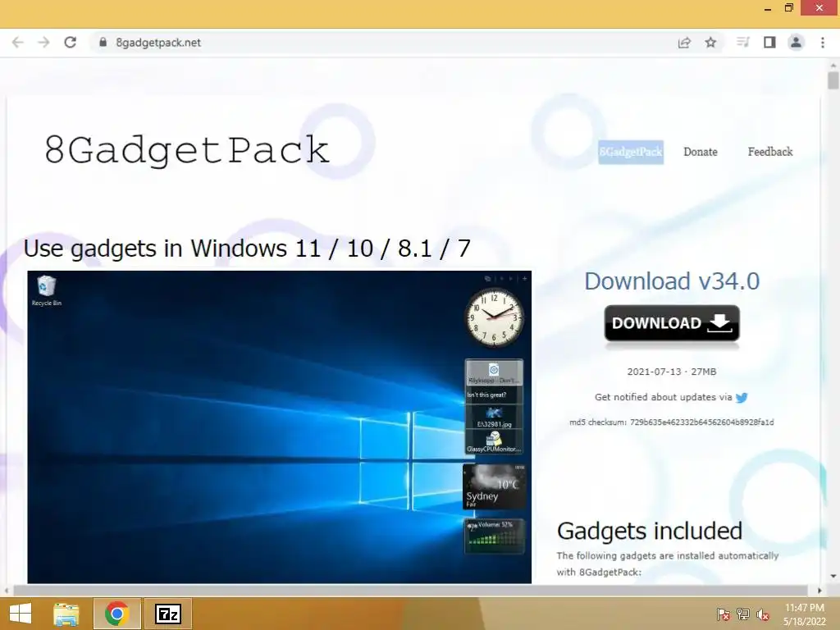Screen dimensions: 840x630
Task: Click the horizontal scrollbar thumb
Action: click(x=410, y=591)
